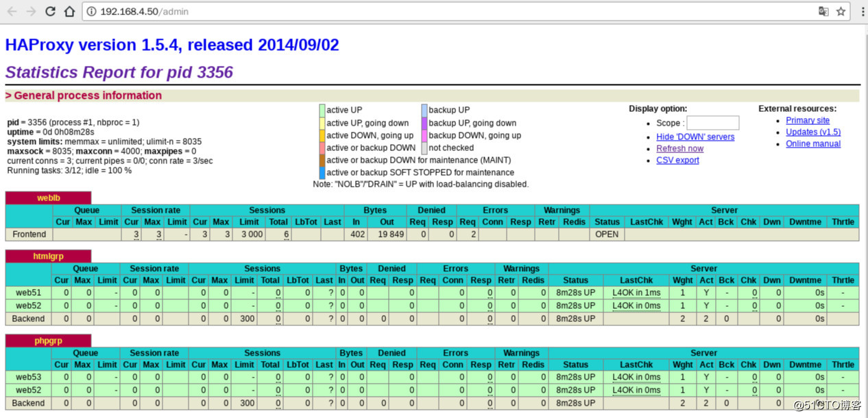The height and width of the screenshot is (418, 868).
Task: Click the active UP legend color box
Action: pyautogui.click(x=322, y=110)
